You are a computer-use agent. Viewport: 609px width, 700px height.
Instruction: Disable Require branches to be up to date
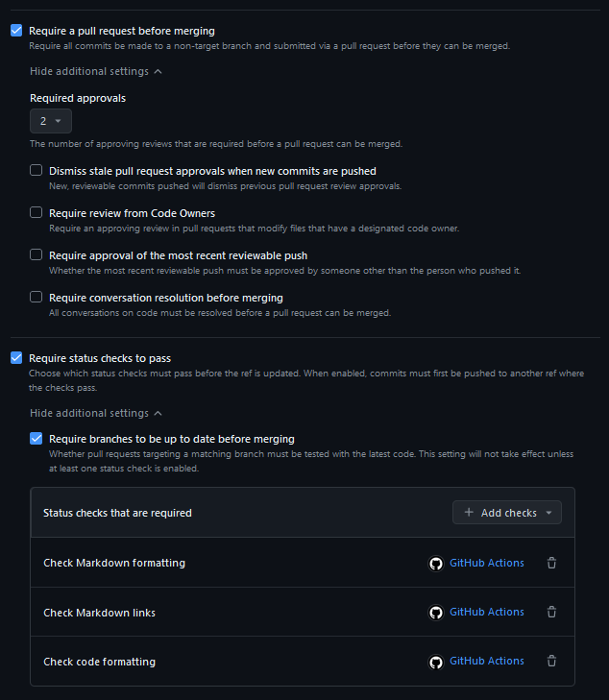click(x=37, y=439)
